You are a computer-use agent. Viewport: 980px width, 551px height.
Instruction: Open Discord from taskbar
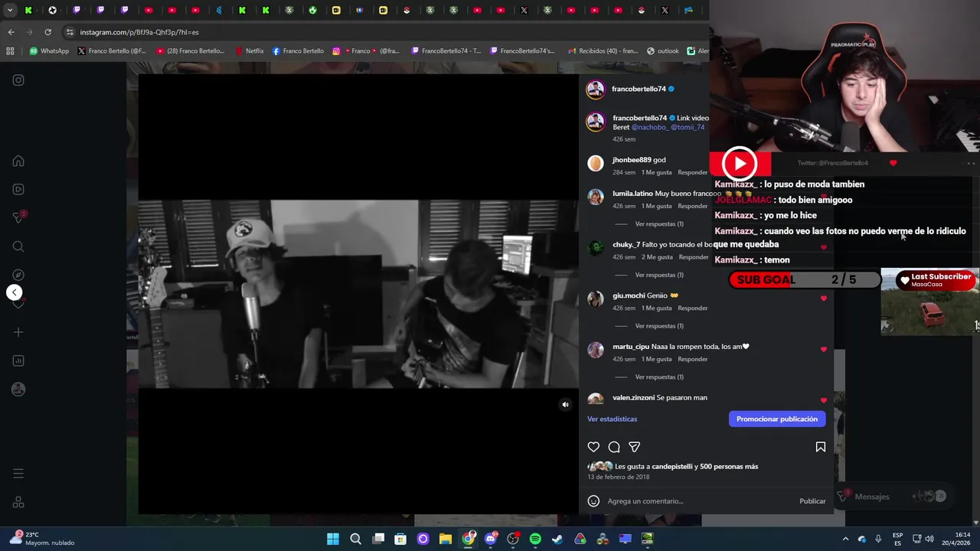point(491,539)
